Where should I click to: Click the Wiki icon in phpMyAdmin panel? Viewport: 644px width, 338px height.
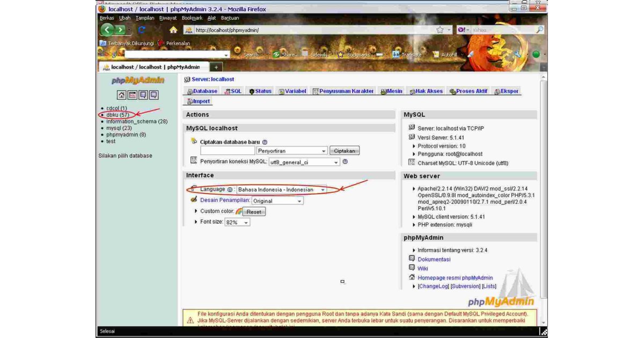[x=412, y=268]
